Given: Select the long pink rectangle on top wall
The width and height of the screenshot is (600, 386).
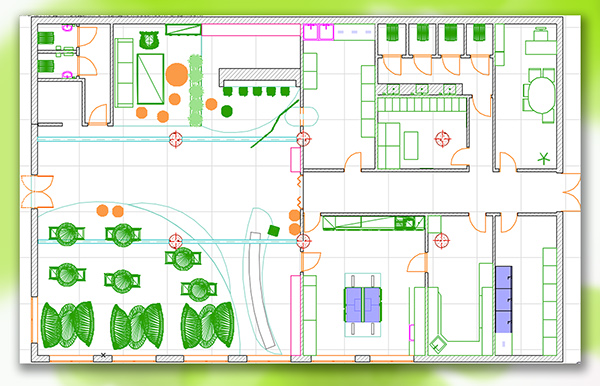Looking at the screenshot, I should point(251,30).
